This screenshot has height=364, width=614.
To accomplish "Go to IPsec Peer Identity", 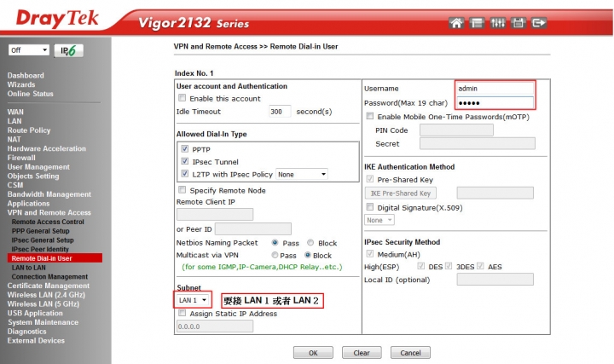I will click(x=40, y=249).
